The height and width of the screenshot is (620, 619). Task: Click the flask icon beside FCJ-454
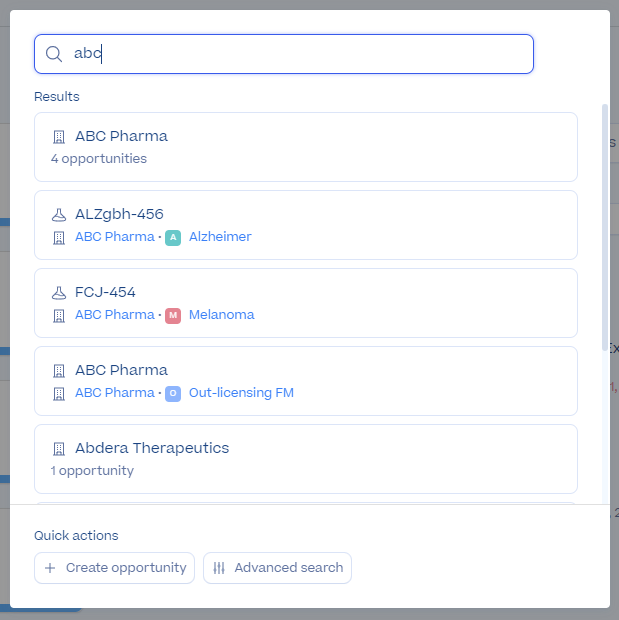[x=59, y=293]
